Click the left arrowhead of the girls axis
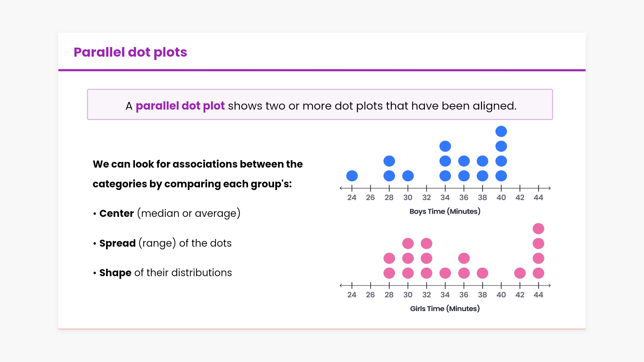Viewport: 644px width, 362px height. pyautogui.click(x=341, y=285)
